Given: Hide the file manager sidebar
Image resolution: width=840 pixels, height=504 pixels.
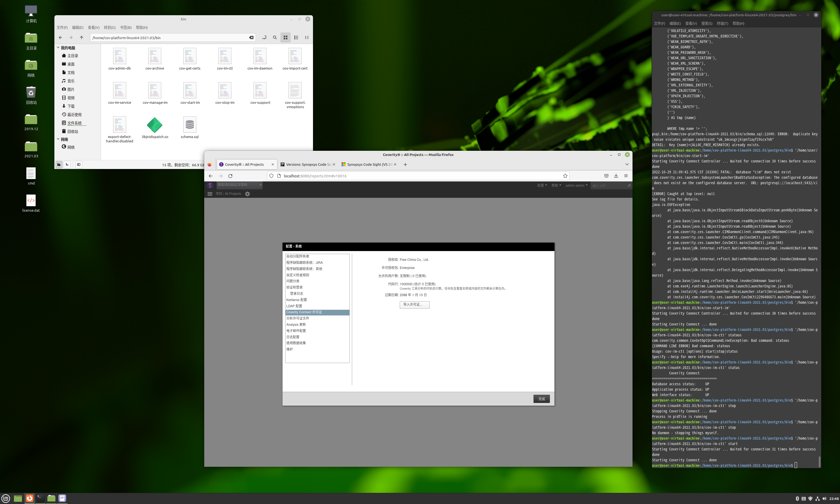Looking at the screenshot, I should [79, 165].
